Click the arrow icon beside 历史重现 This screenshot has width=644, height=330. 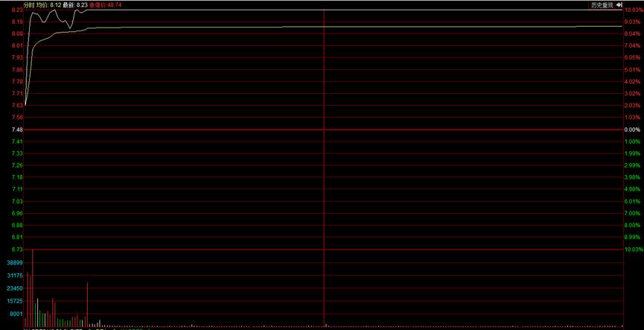click(x=619, y=5)
